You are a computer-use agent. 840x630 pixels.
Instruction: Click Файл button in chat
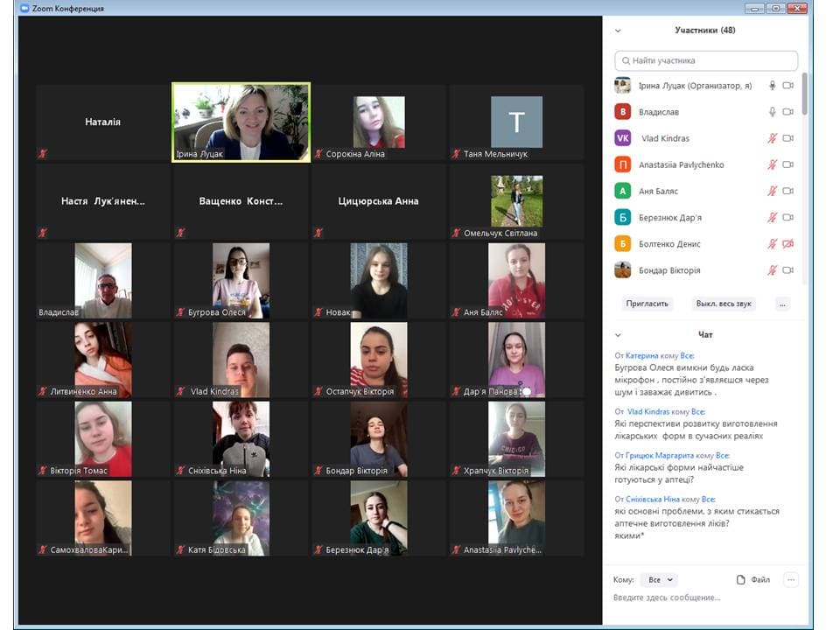tap(753, 579)
